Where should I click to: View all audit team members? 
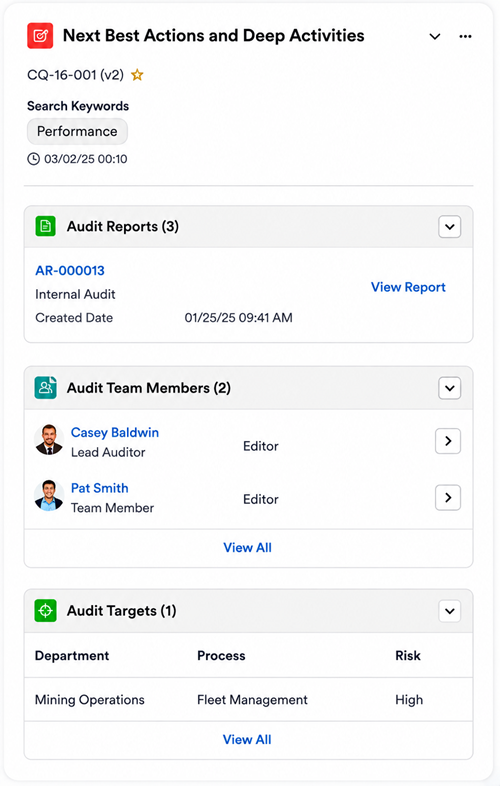coord(248,548)
